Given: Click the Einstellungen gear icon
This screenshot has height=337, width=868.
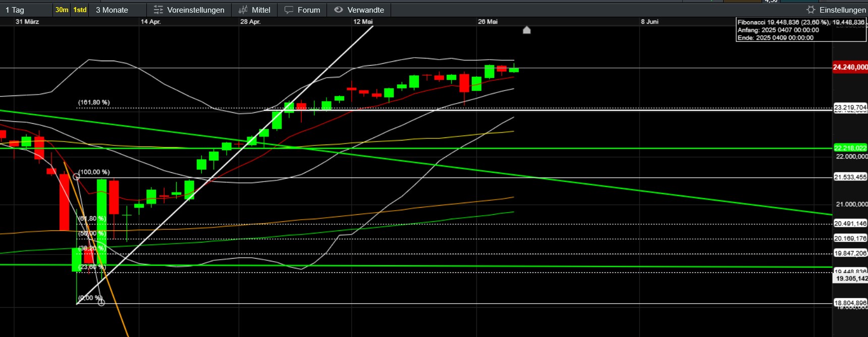Looking at the screenshot, I should (x=810, y=10).
